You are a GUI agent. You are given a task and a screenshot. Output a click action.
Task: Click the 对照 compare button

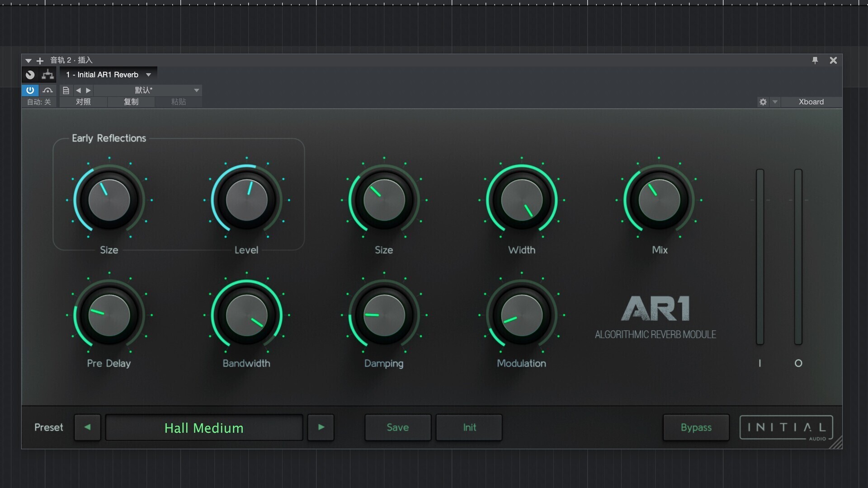tap(83, 102)
